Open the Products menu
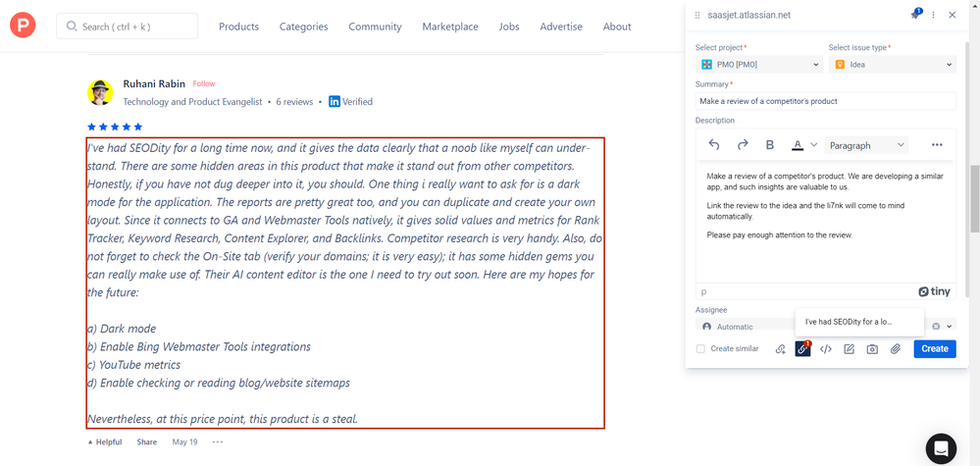Image resolution: width=980 pixels, height=466 pixels. click(x=238, y=26)
